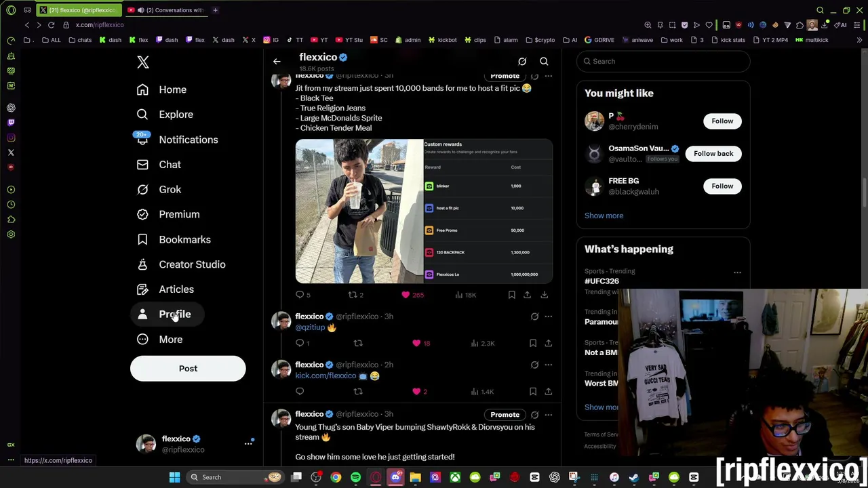This screenshot has height=488, width=868.
Task: Open Creator Studio in the sidebar
Action: [181, 264]
